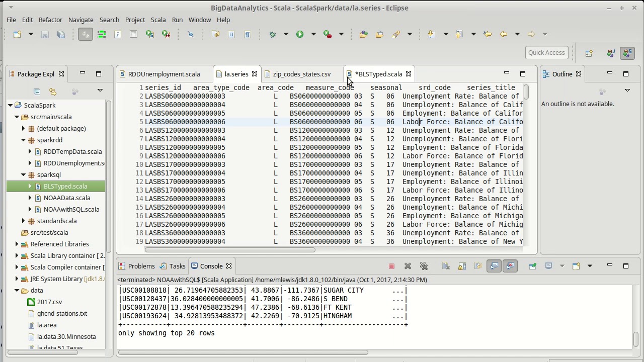Image resolution: width=644 pixels, height=362 pixels.
Task: Collapse the src/main/scala folder
Action: 17,117
